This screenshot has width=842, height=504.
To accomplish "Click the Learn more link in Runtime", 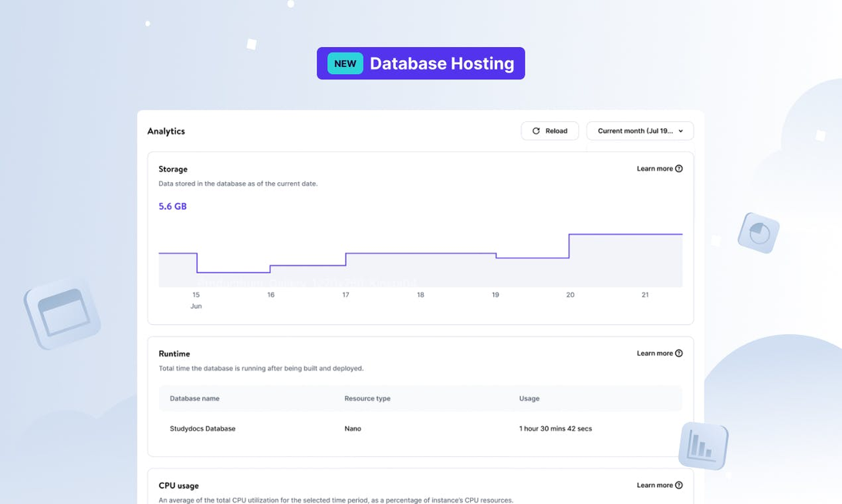I will click(x=659, y=353).
